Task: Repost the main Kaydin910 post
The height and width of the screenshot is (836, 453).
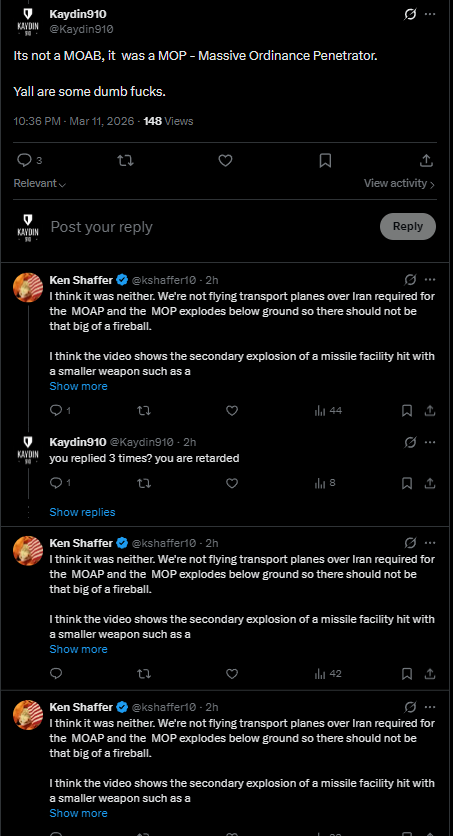Action: 125,160
